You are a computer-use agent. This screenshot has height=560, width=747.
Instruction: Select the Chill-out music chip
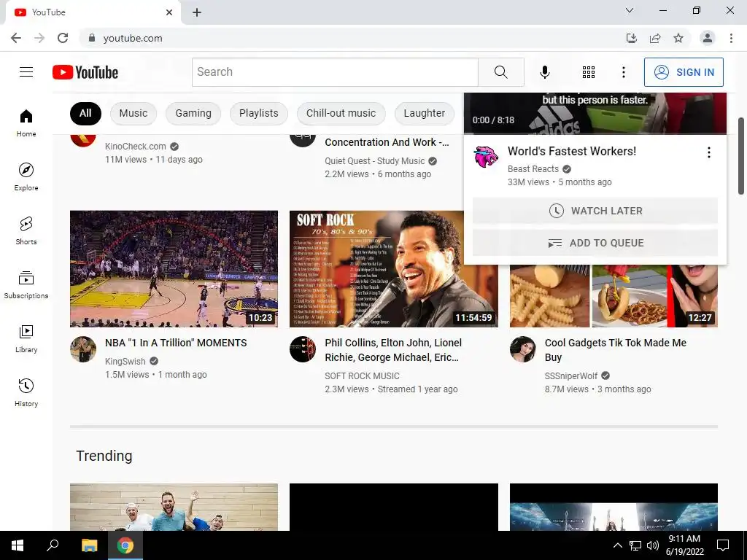341,113
